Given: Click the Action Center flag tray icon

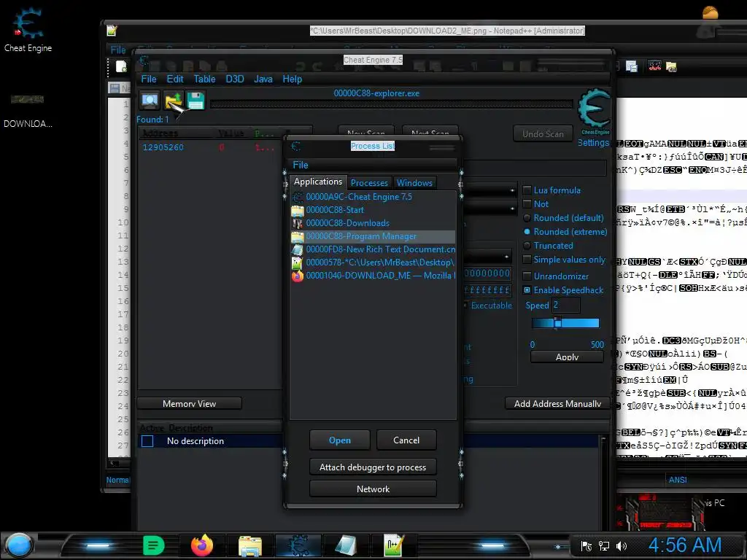Looking at the screenshot, I should pos(587,545).
